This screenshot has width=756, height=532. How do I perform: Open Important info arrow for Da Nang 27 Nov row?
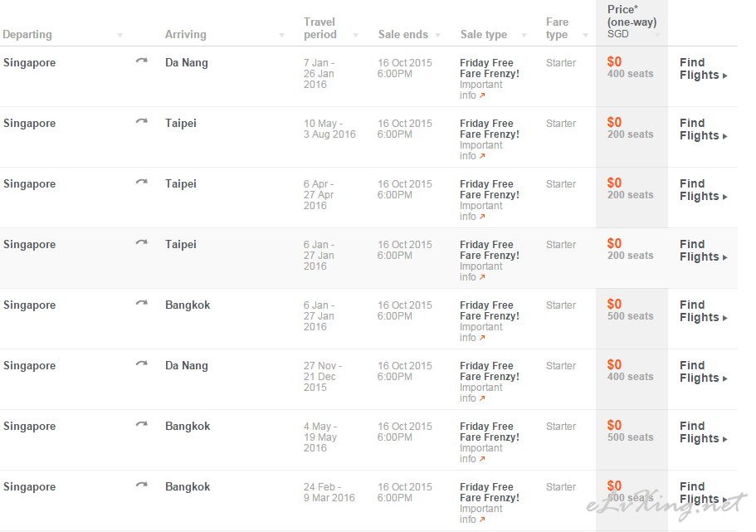coord(482,398)
